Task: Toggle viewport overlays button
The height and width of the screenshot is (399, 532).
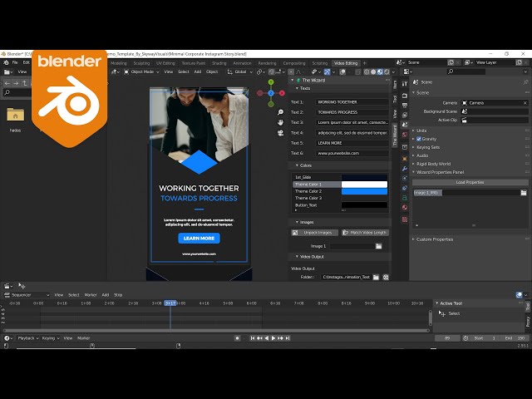Action: 342,71
